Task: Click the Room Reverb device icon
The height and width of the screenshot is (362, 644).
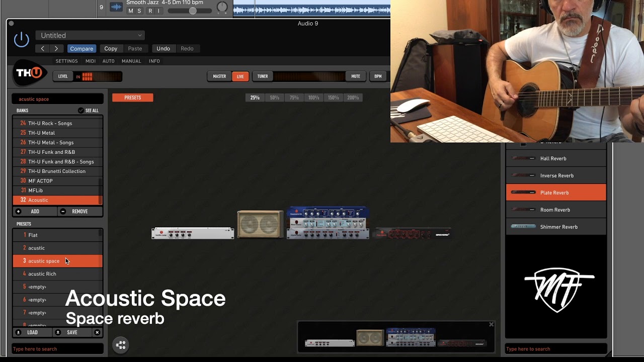Action: coord(523,210)
